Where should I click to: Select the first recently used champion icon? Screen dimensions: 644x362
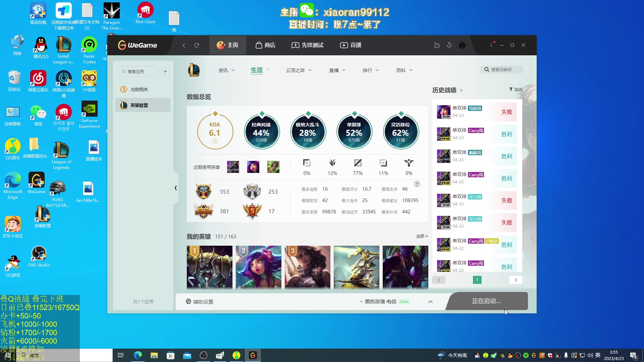point(233,167)
